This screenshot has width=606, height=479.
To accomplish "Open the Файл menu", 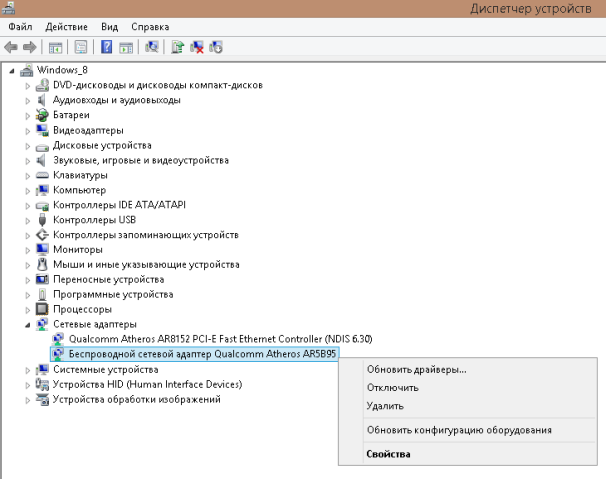I will 20,27.
